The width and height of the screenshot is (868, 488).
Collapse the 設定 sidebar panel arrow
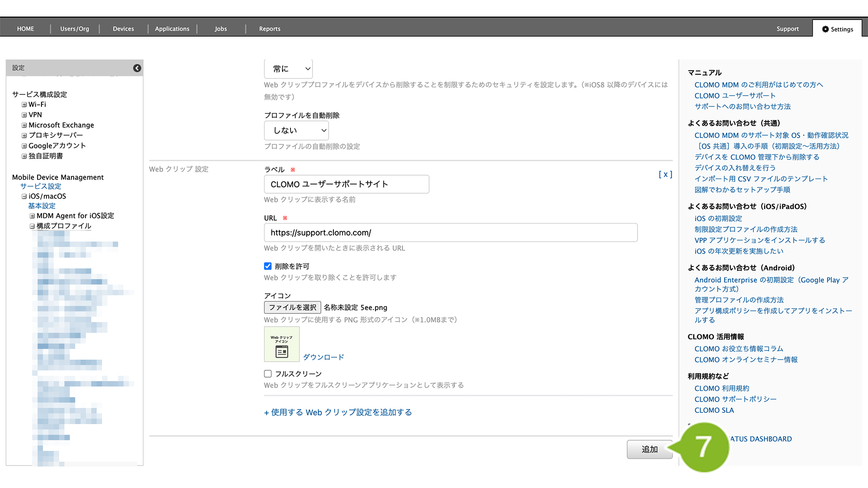click(x=137, y=68)
